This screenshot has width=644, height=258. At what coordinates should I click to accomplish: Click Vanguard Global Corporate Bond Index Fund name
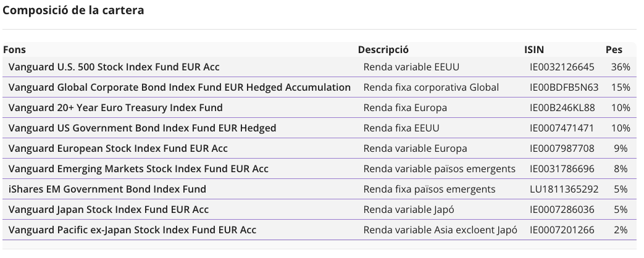[180, 87]
